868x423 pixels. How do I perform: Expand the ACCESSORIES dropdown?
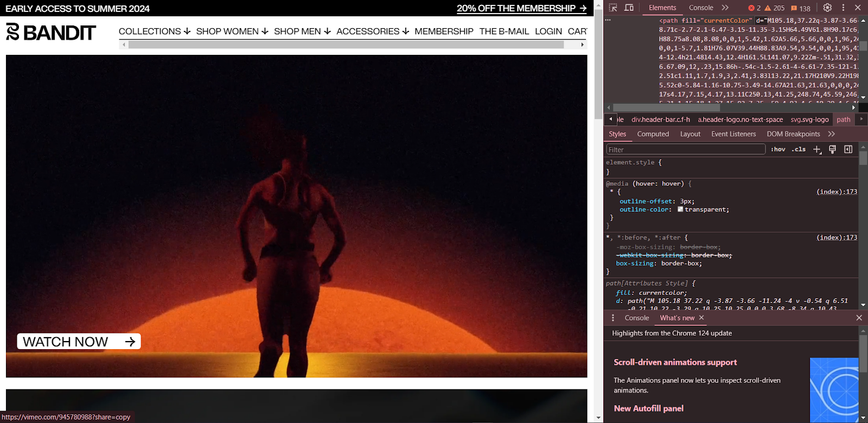pos(373,31)
